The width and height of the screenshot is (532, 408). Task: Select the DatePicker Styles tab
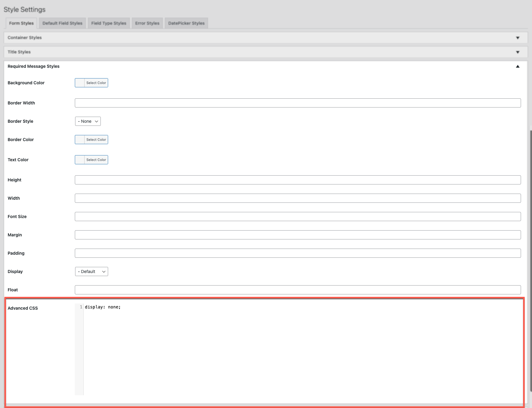coord(186,23)
